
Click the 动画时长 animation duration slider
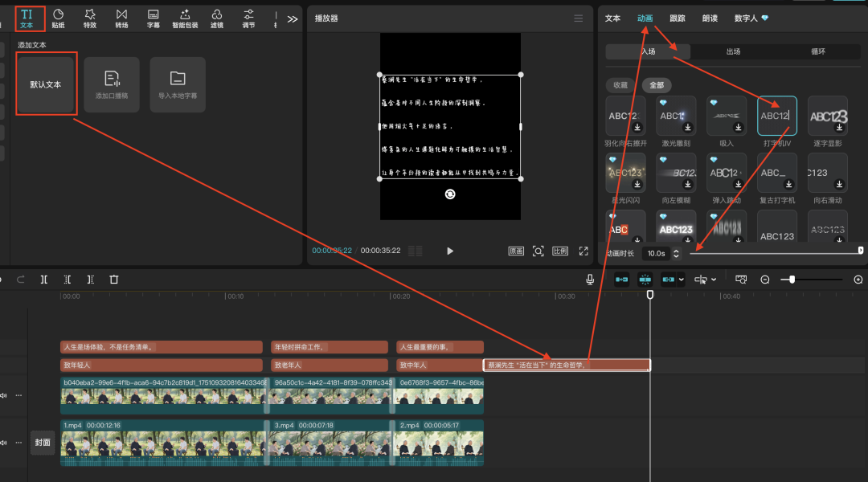[x=776, y=252]
